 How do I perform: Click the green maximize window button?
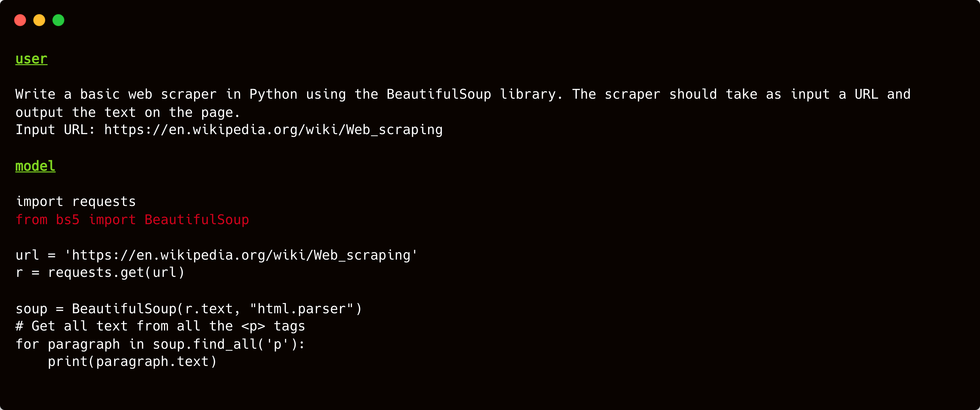[58, 20]
